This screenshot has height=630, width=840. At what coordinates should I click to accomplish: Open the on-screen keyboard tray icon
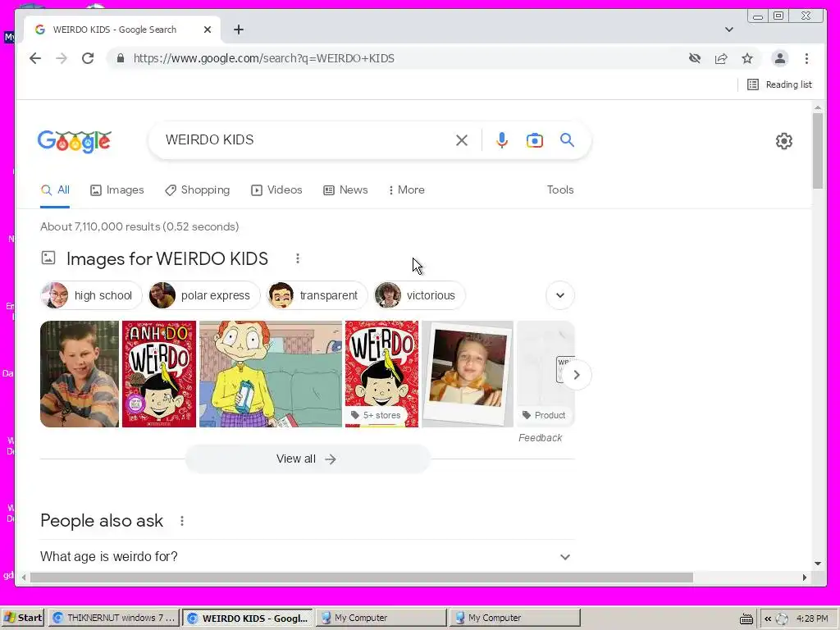746,619
